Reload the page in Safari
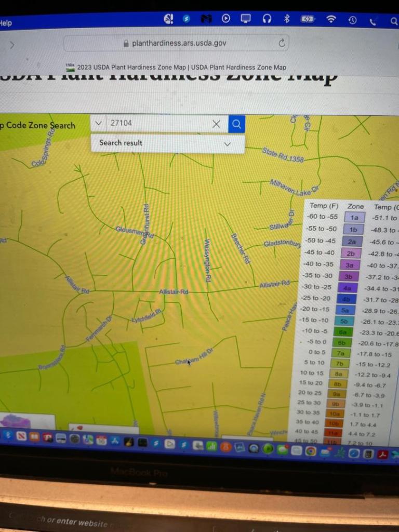 click(282, 44)
